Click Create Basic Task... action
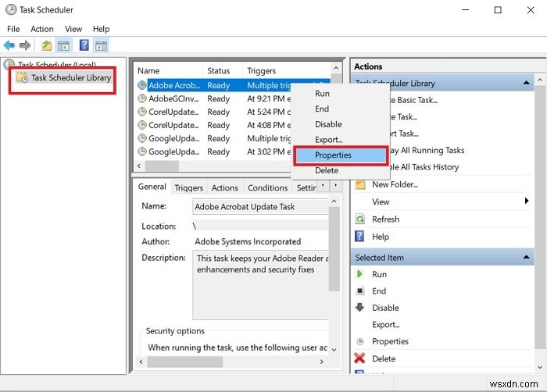 point(413,101)
